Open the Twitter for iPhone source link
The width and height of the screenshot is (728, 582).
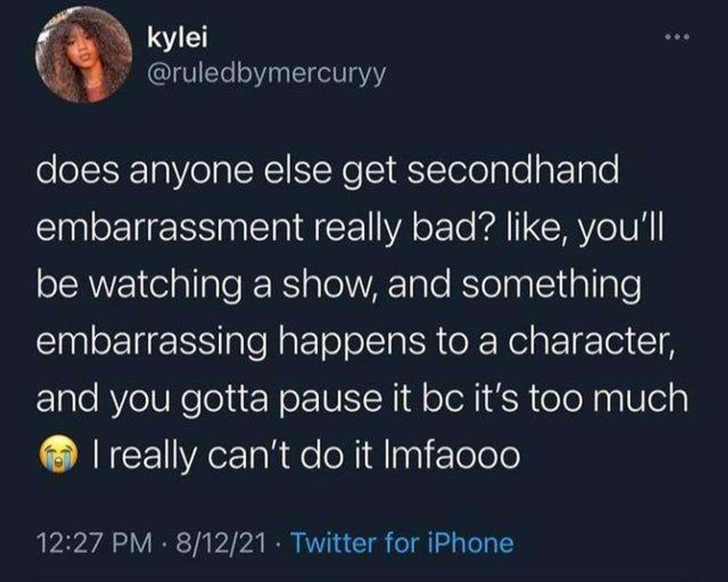403,542
